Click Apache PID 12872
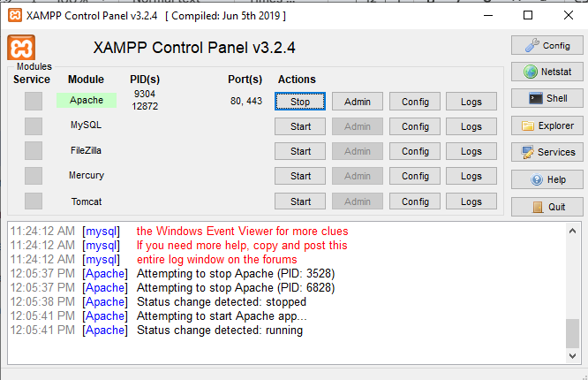Image resolution: width=588 pixels, height=380 pixels. [x=145, y=106]
